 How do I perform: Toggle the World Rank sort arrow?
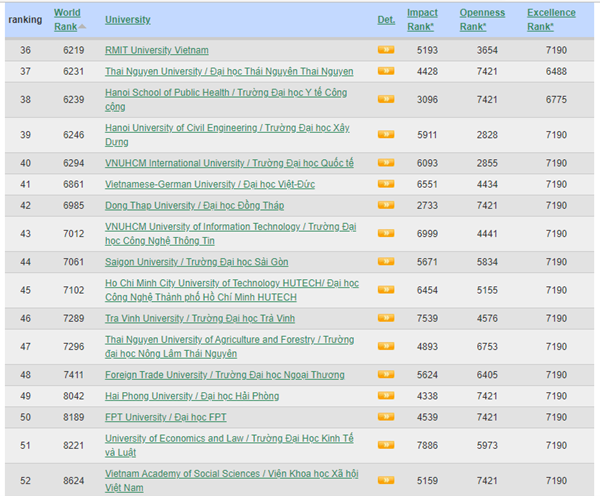pyautogui.click(x=82, y=27)
